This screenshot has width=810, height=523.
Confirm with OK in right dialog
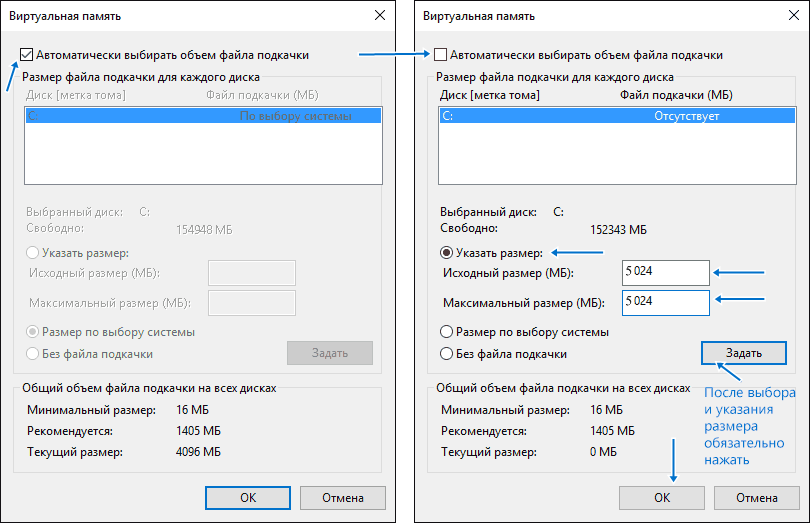662,498
